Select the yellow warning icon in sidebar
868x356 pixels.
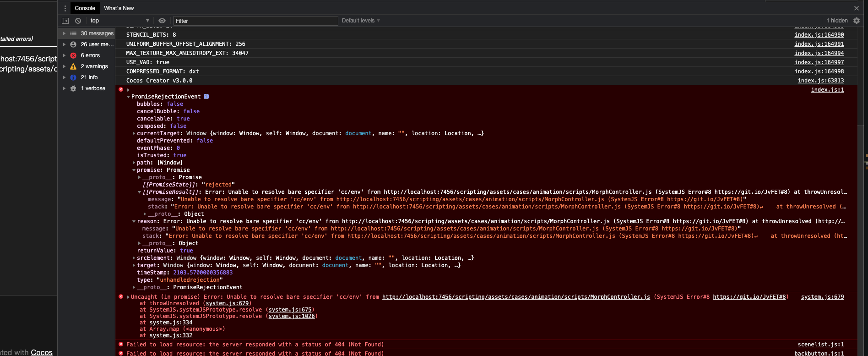(x=73, y=66)
